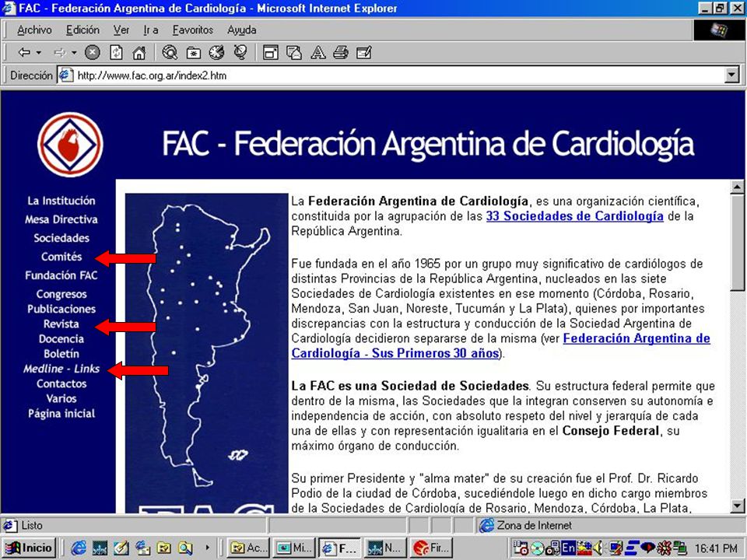Open the Mail toolbar icon
The image size is (747, 560).
294,52
